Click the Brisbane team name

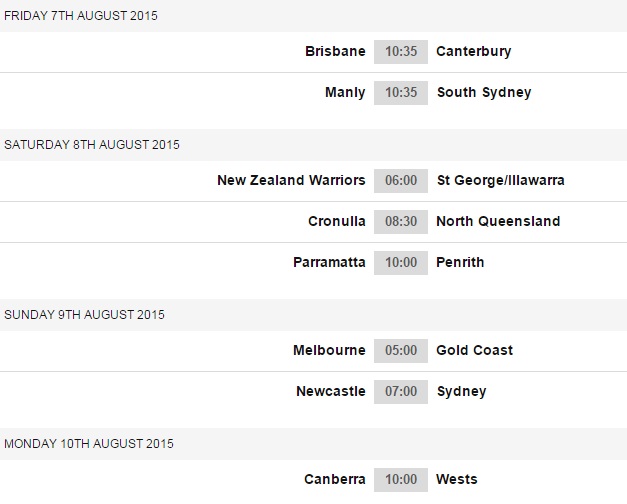pyautogui.click(x=335, y=51)
